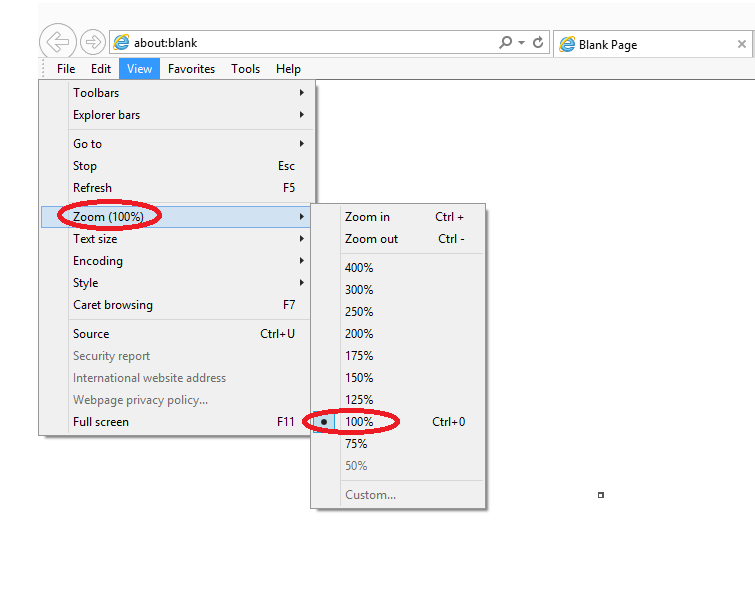Open the address bar autocomplete dropdown arrow
755x608 pixels.
tap(521, 42)
